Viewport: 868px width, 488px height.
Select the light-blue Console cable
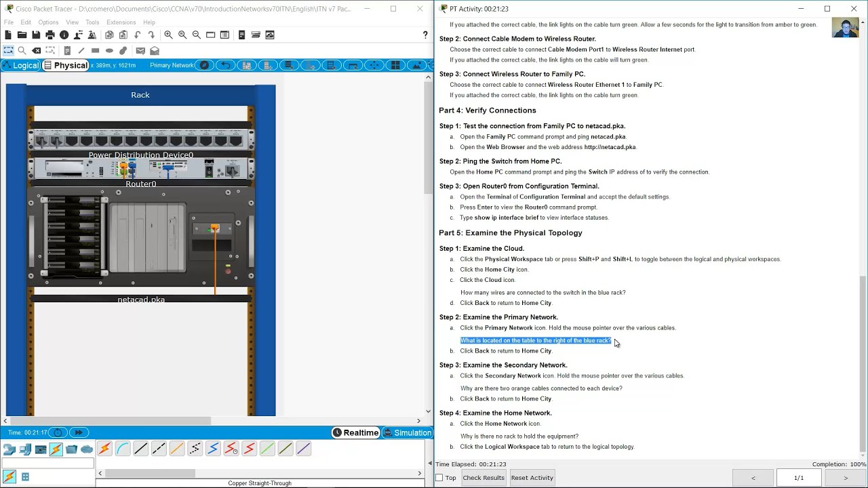tap(123, 449)
